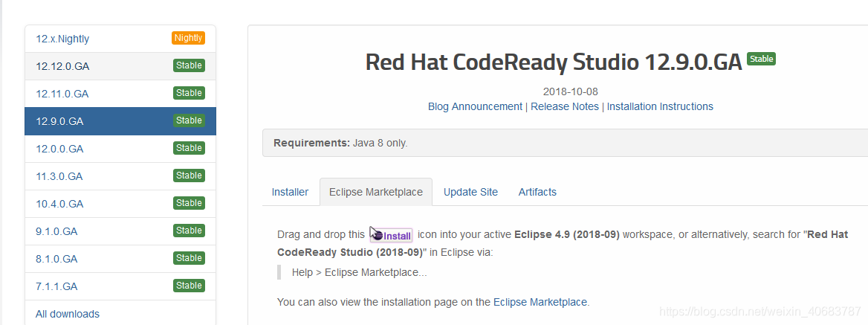Select version 12.0.0.GA in the sidebar
Screen dimensions: 868x325
click(x=120, y=149)
